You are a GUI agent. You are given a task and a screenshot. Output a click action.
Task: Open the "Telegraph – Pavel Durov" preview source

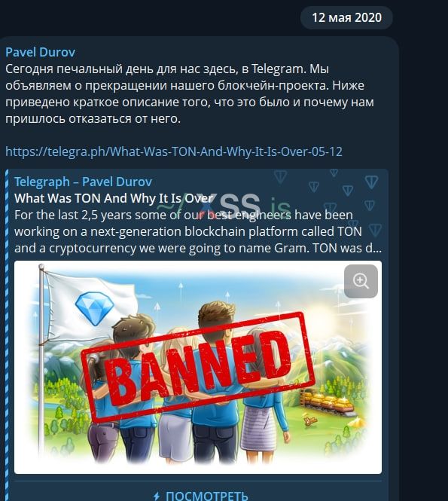point(83,182)
